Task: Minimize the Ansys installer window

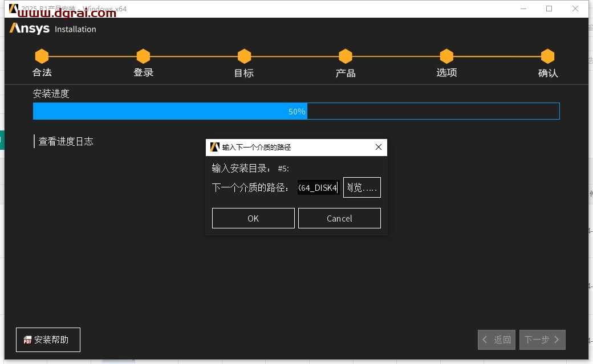Action: 523,9
